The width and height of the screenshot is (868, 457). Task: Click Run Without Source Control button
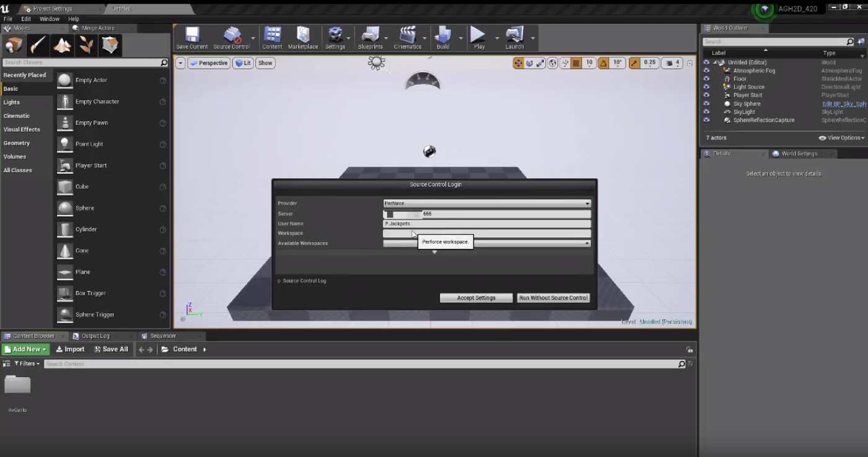[x=553, y=298]
